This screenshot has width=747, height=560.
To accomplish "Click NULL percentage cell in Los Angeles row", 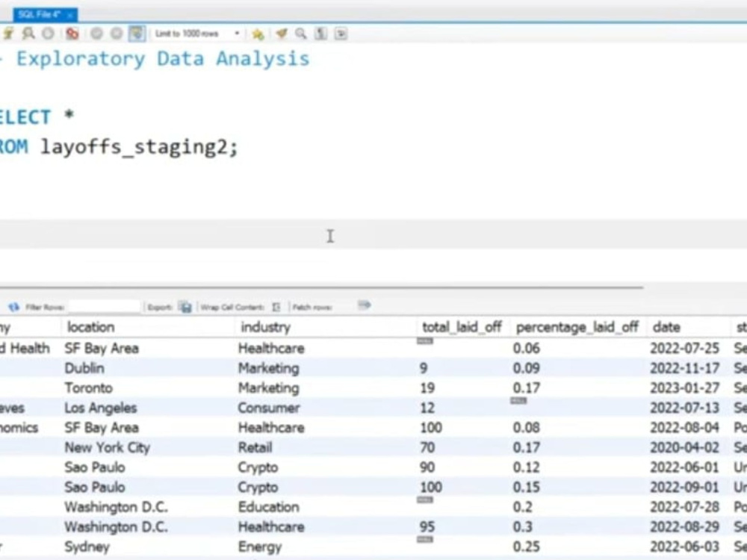I will (x=518, y=401).
